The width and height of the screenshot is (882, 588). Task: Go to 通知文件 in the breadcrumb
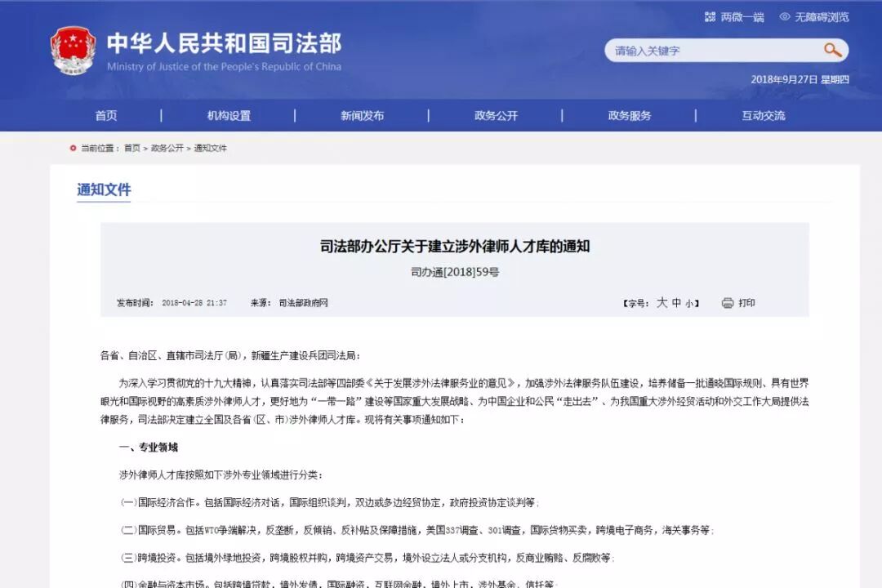[211, 148]
